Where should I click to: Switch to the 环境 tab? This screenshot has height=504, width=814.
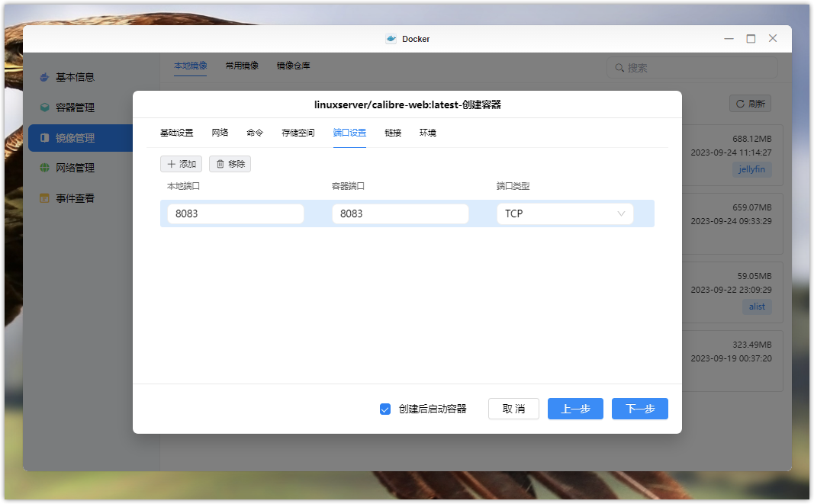click(428, 133)
